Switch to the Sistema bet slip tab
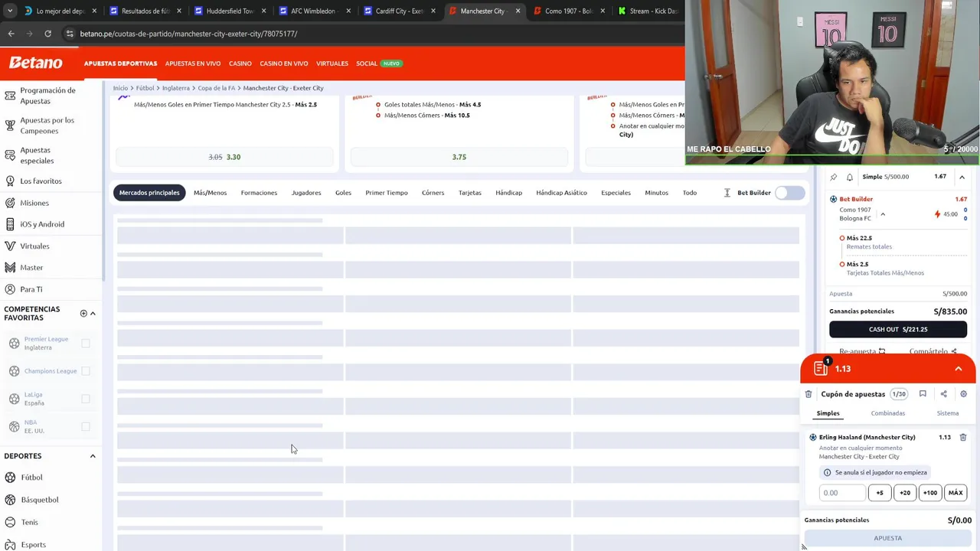Viewport: 980px width, 551px height. pyautogui.click(x=947, y=413)
